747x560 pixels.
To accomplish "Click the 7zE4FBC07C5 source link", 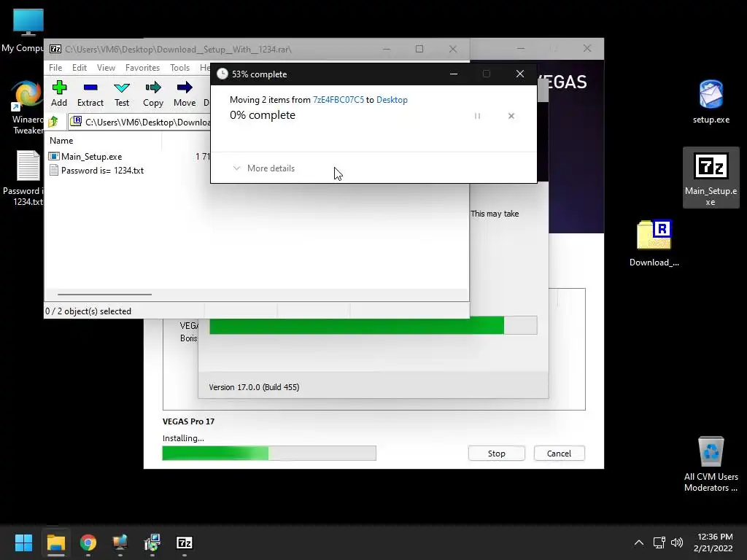I will [x=338, y=99].
